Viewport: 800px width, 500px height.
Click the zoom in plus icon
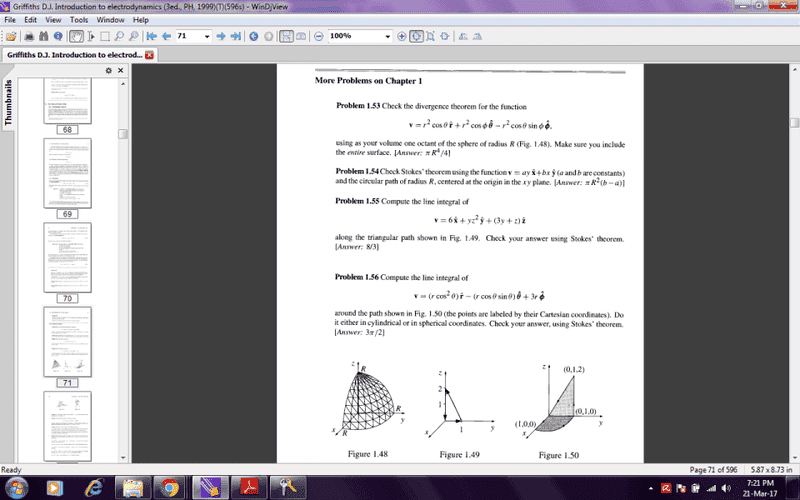pos(402,36)
